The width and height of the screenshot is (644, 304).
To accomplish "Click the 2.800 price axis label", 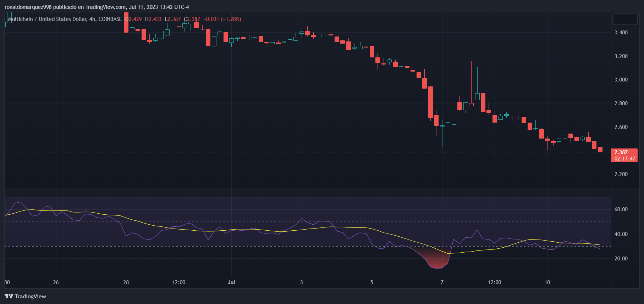I will pos(621,103).
